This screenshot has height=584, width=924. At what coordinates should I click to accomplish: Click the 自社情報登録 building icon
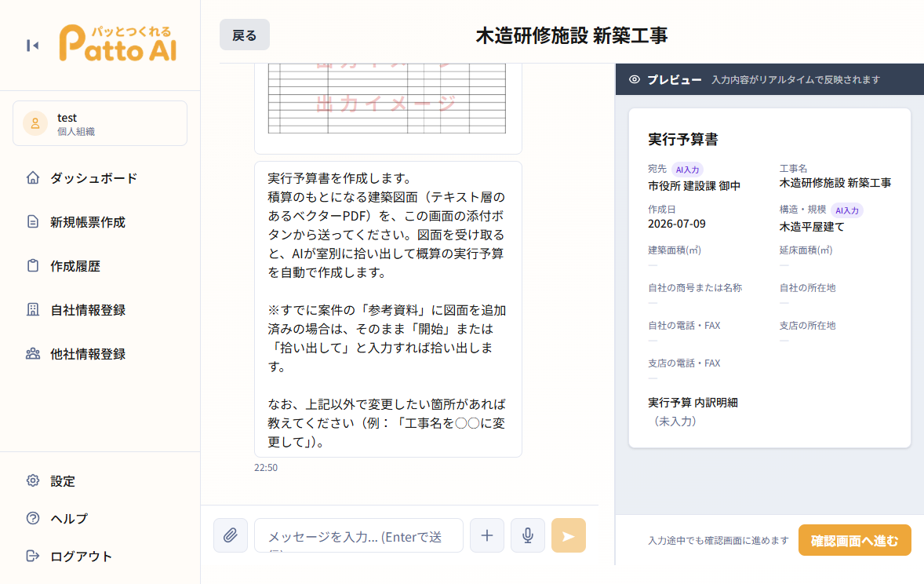[33, 310]
